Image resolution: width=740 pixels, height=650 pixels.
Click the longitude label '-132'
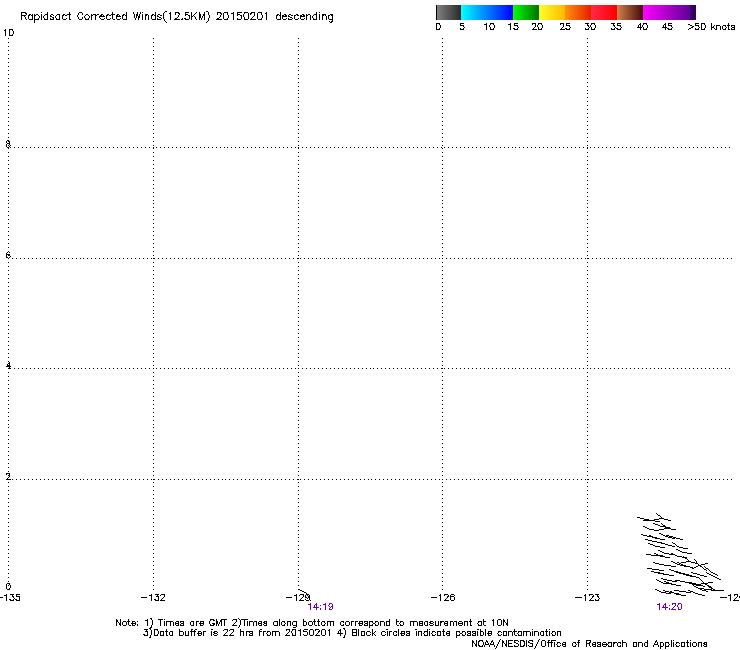click(x=153, y=598)
